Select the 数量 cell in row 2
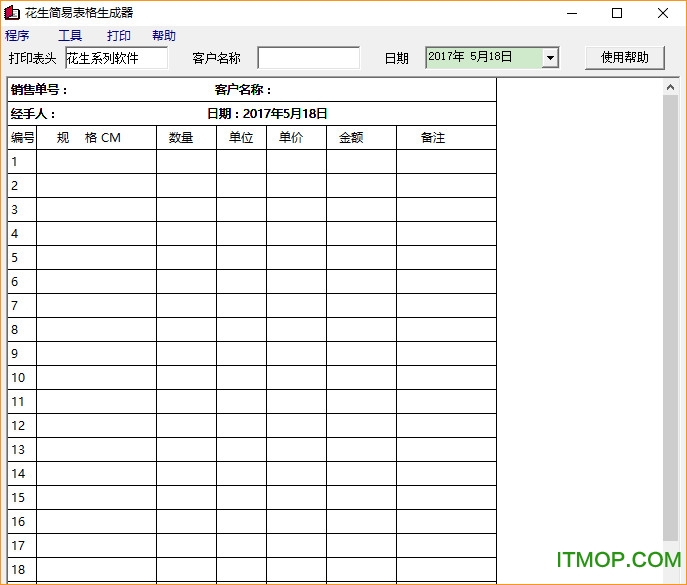This screenshot has width=687, height=585. click(186, 186)
